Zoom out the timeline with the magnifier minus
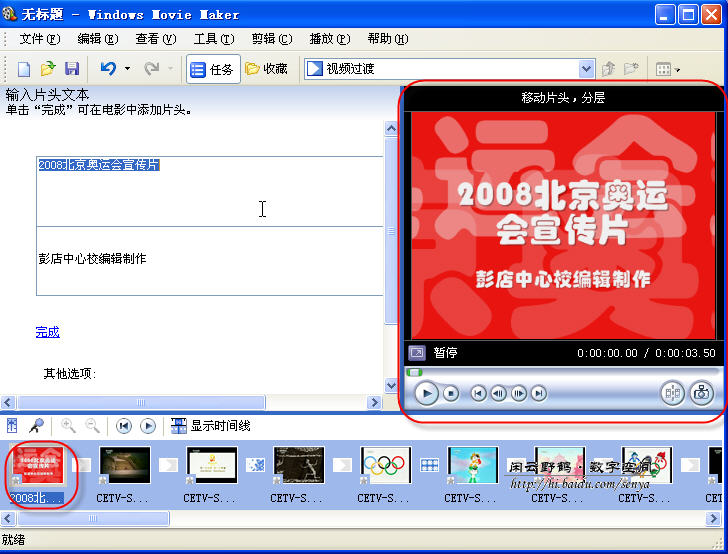Screen dimensions: 728x554 tap(92, 425)
